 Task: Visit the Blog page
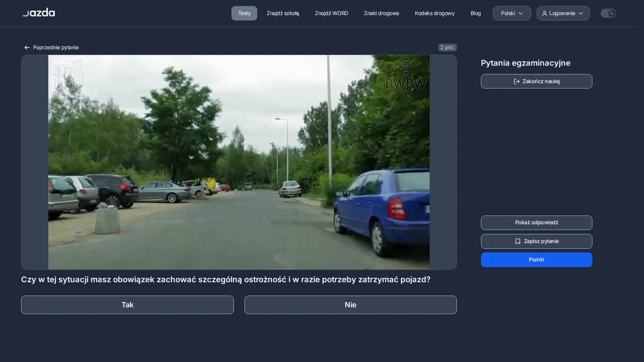coord(475,13)
